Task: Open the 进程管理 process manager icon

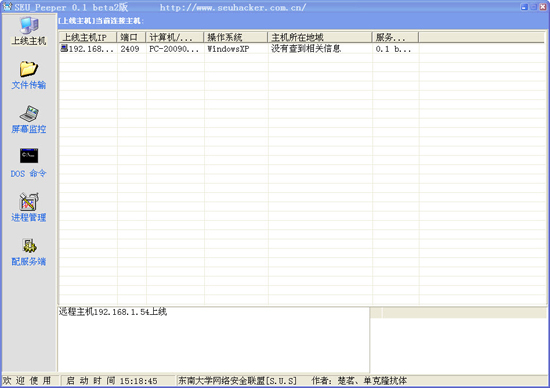Action: (29, 201)
